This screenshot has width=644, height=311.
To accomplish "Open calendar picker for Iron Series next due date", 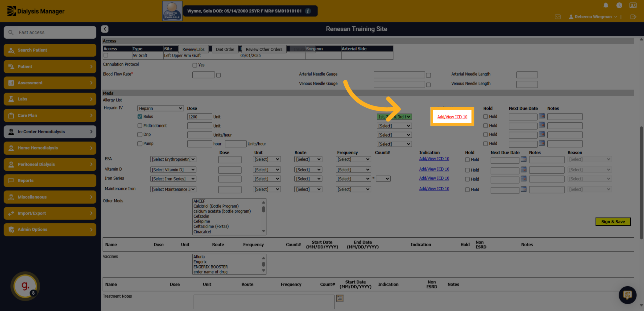I will click(524, 178).
